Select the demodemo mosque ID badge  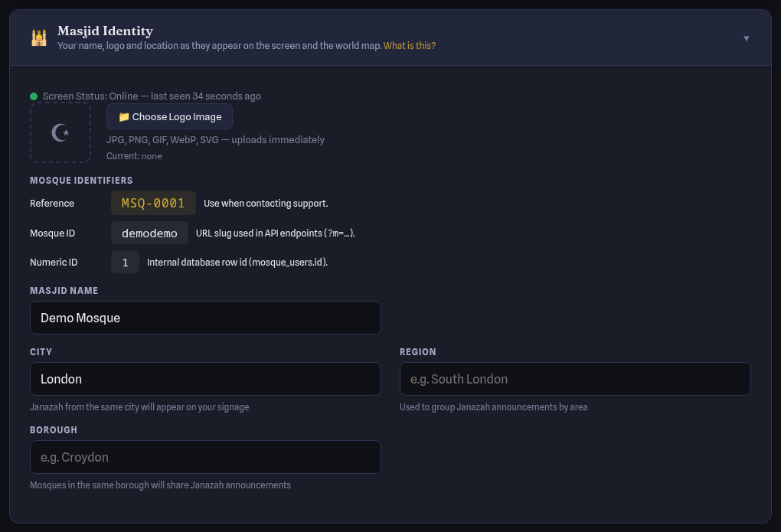click(x=149, y=233)
